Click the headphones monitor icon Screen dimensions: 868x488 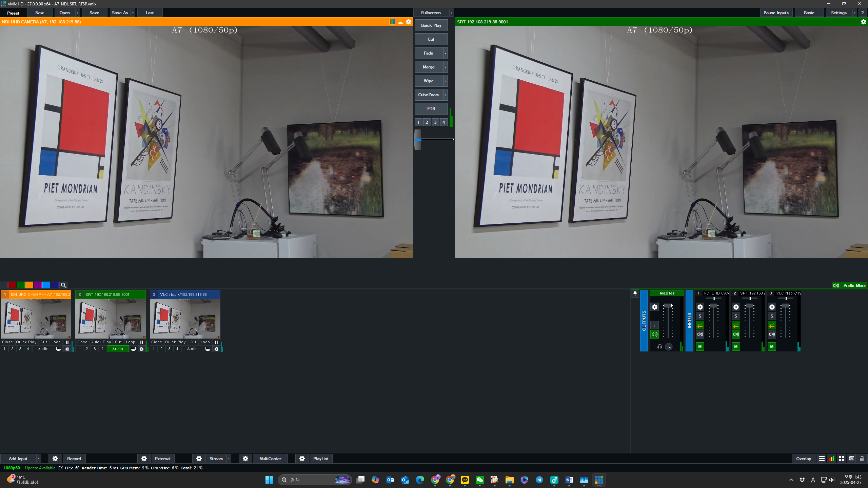(659, 346)
